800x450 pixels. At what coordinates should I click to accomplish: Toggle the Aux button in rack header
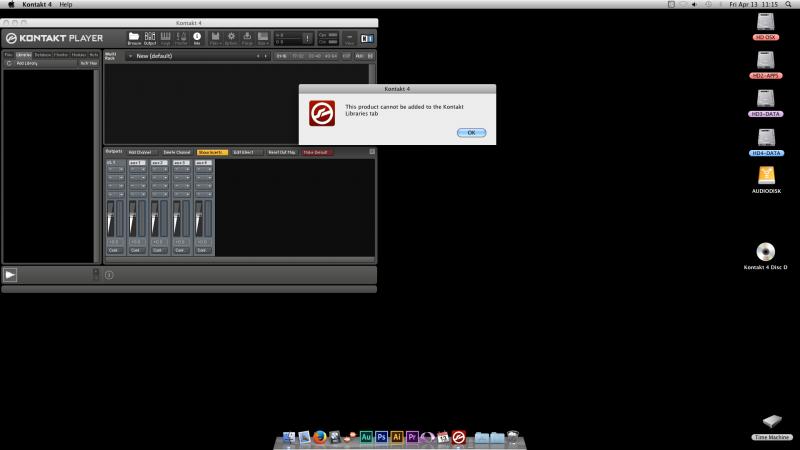tap(359, 56)
